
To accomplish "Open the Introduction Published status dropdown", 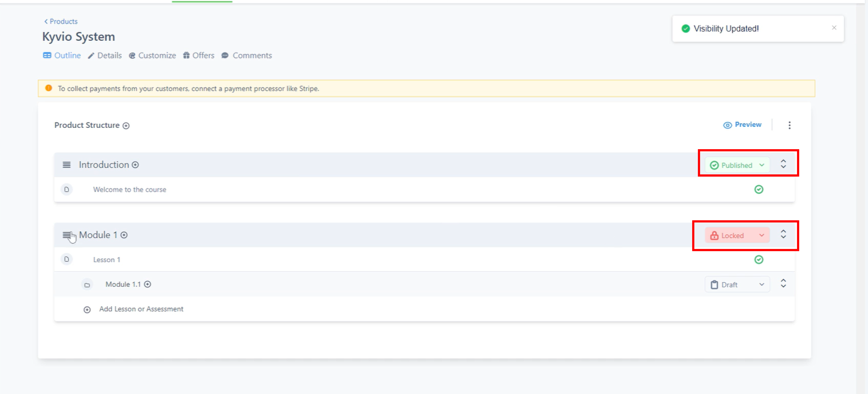I will [x=737, y=165].
